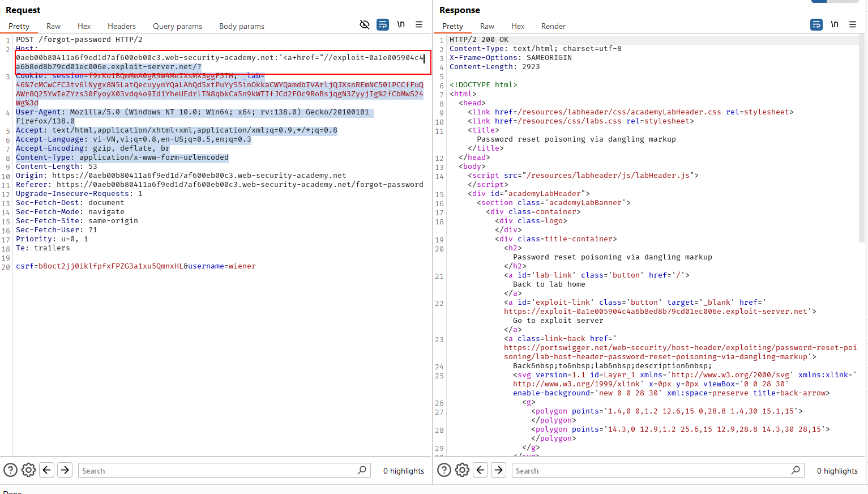868x494 pixels.
Task: Click the poisoned Host header value text
Action: click(220, 62)
